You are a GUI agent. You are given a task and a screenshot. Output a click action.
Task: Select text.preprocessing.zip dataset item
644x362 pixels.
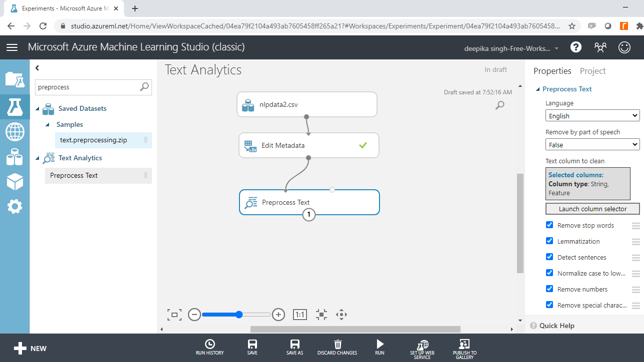pos(103,140)
